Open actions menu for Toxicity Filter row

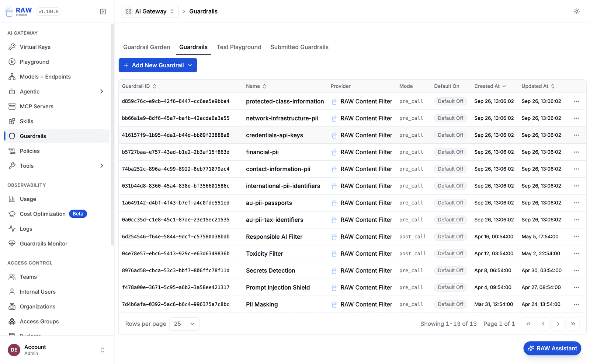[576, 253]
